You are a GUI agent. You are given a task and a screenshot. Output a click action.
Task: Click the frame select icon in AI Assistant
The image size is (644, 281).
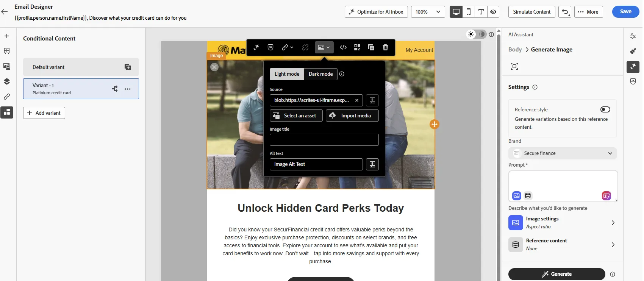514,66
